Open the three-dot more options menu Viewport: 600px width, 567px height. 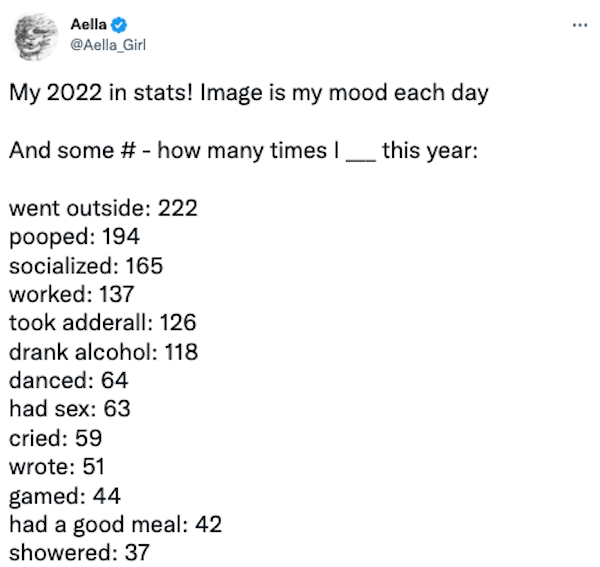(580, 25)
